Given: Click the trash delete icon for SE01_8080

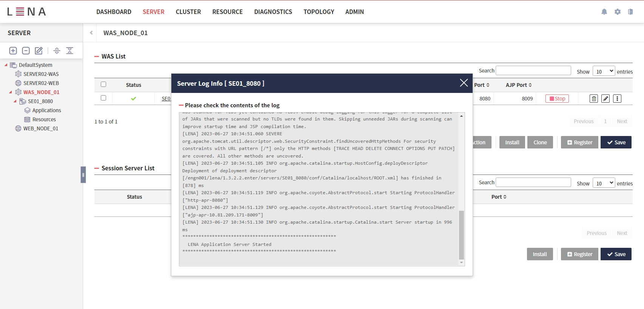Looking at the screenshot, I should (x=594, y=99).
